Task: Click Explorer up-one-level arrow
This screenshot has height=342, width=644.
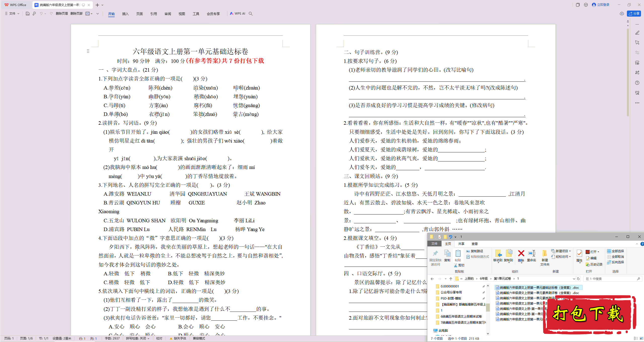Action: click(x=451, y=279)
